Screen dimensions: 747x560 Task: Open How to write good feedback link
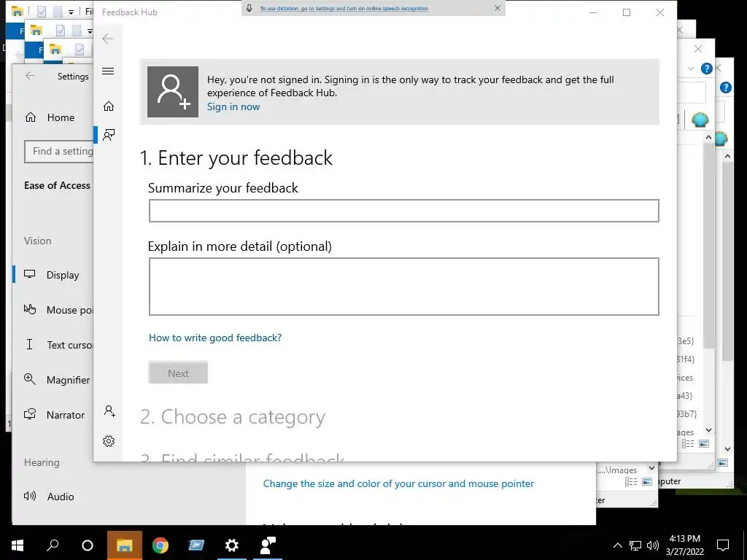pyautogui.click(x=215, y=338)
